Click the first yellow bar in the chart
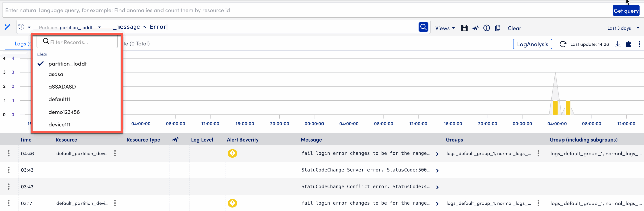 555,108
